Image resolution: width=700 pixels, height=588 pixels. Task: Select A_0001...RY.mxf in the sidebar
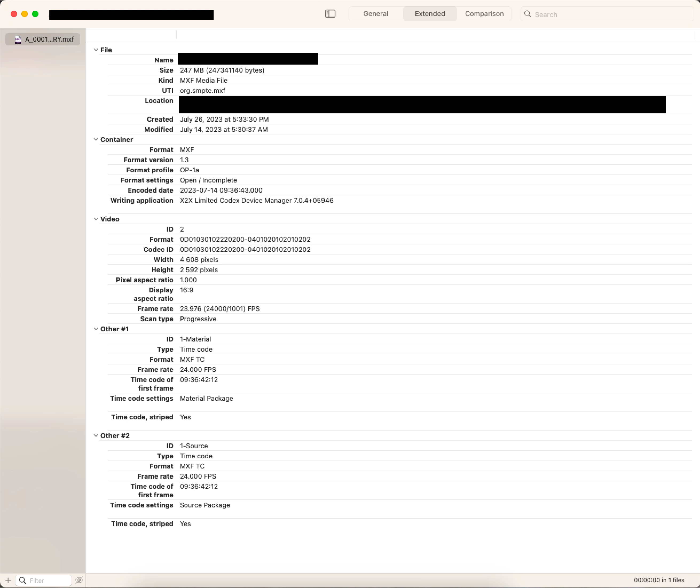[x=49, y=39]
